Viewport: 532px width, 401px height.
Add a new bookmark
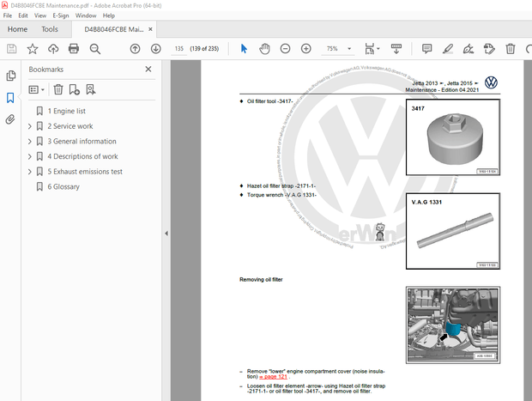coord(75,89)
